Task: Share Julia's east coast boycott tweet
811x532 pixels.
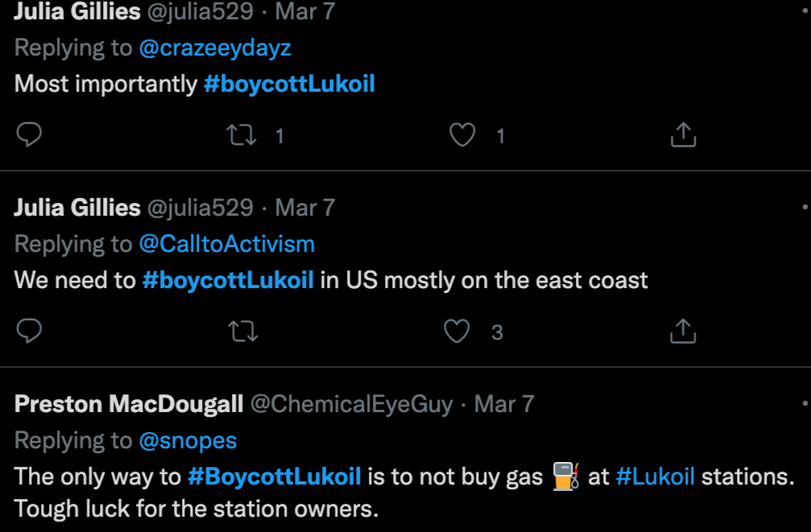Action: click(683, 331)
